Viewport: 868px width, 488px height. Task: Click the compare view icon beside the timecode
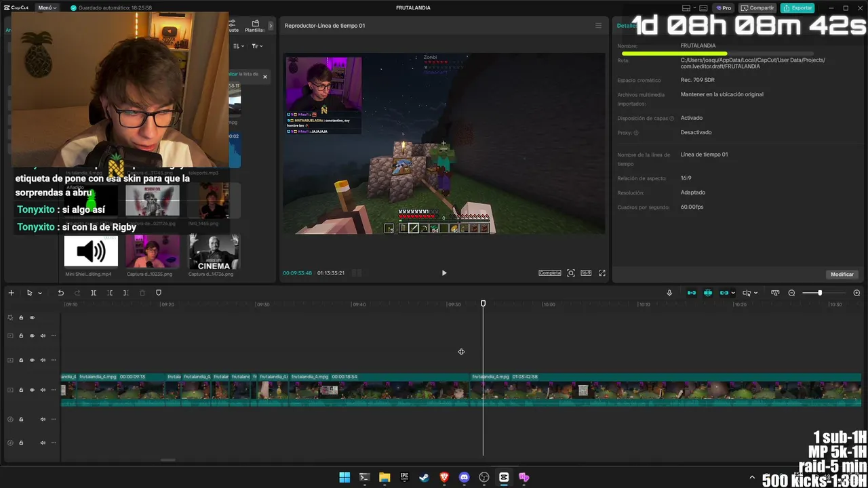[x=357, y=272]
